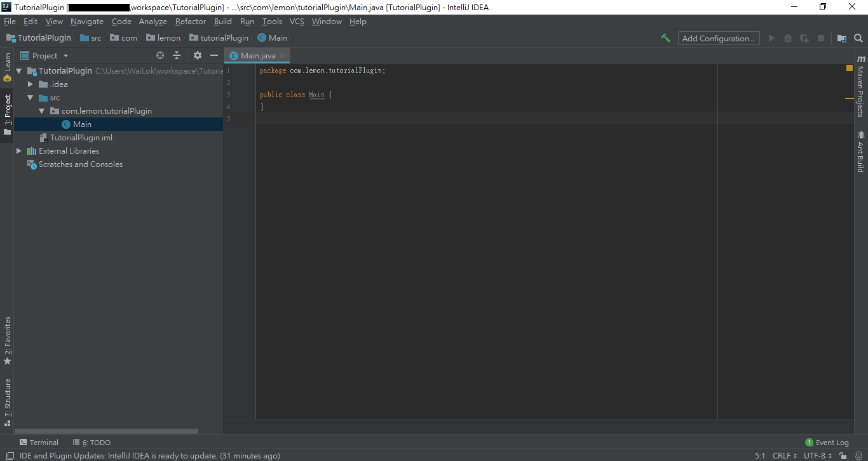
Task: Click Add Configuration button
Action: point(719,38)
